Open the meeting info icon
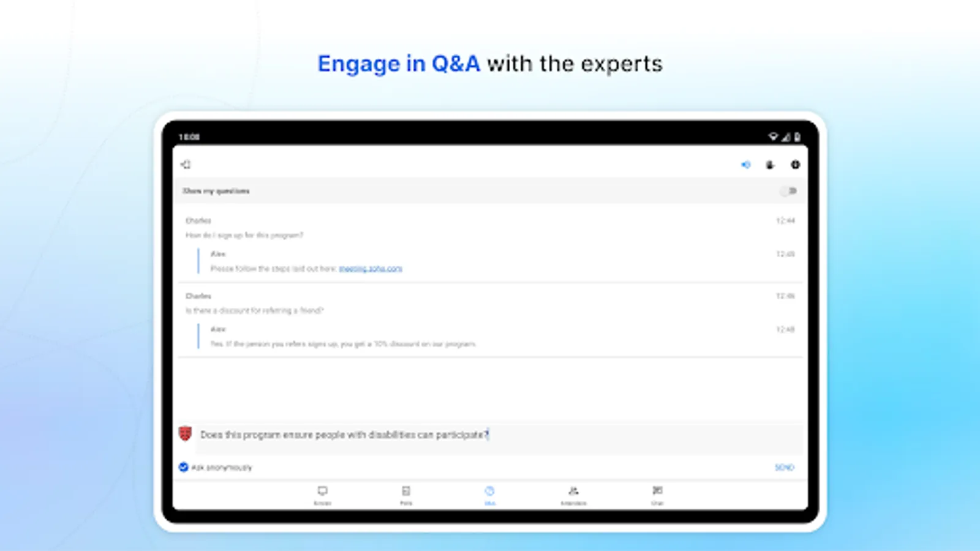This screenshot has height=551, width=980. tap(796, 165)
